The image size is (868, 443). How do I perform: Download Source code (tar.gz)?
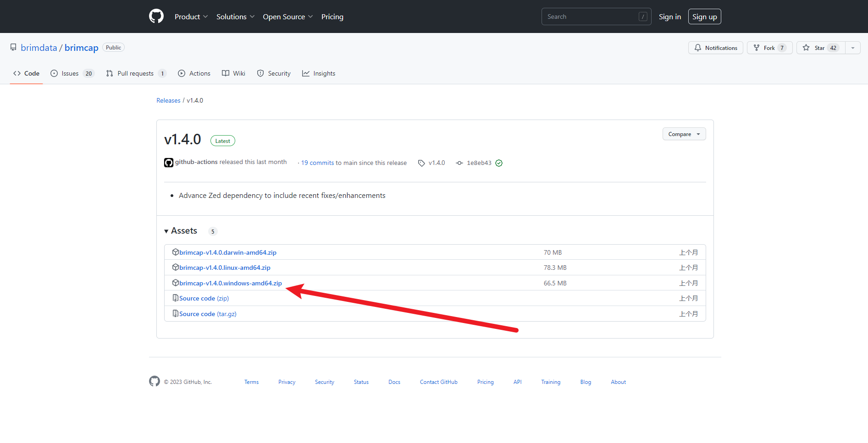pyautogui.click(x=208, y=314)
